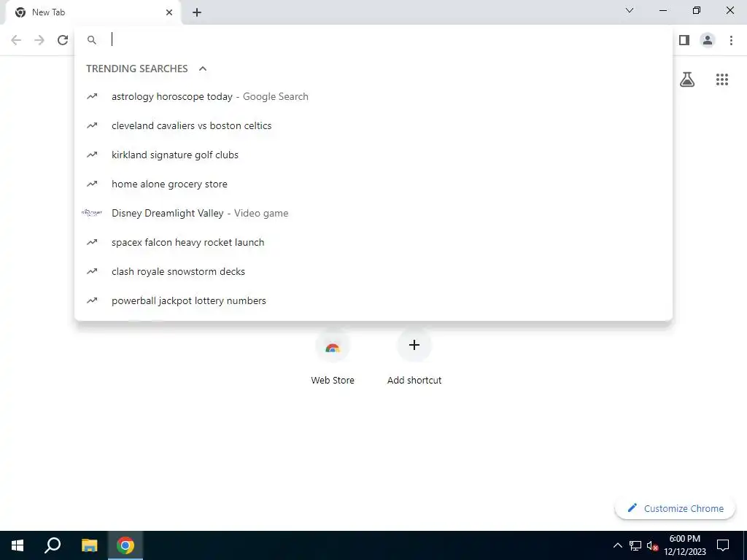The height and width of the screenshot is (560, 747).
Task: Close the New Tab tab
Action: 169,12
